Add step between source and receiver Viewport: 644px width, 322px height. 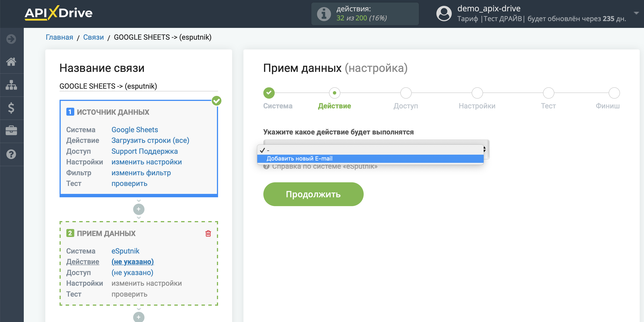click(x=139, y=209)
